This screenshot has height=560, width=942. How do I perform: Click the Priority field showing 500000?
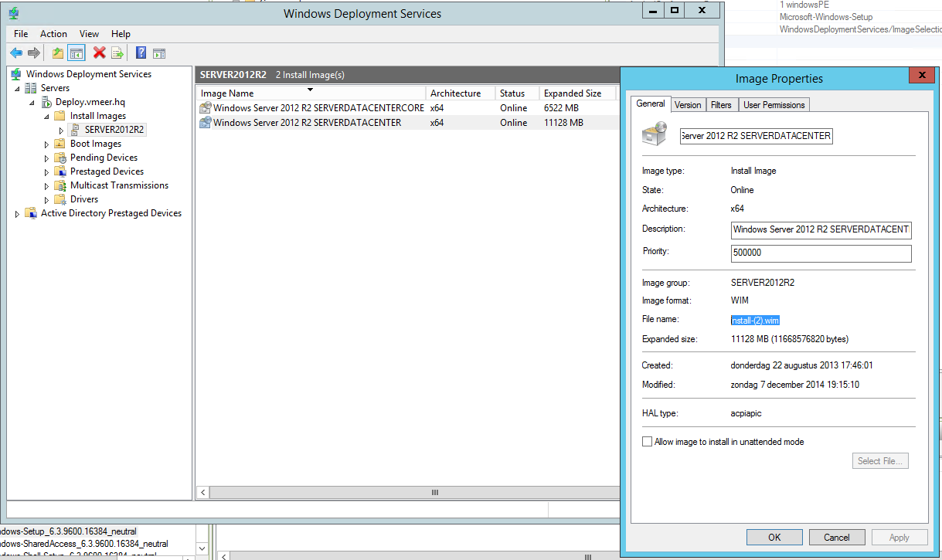tap(821, 253)
